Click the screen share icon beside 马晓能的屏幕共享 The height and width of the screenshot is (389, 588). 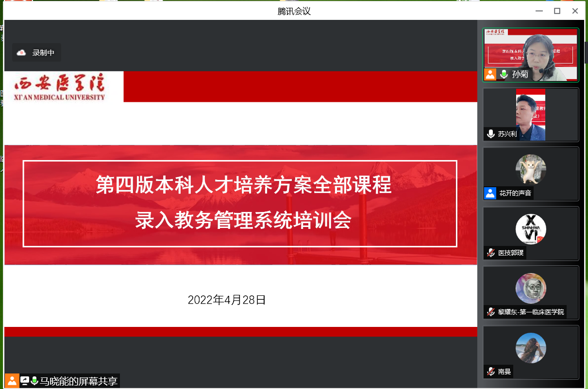[24, 381]
